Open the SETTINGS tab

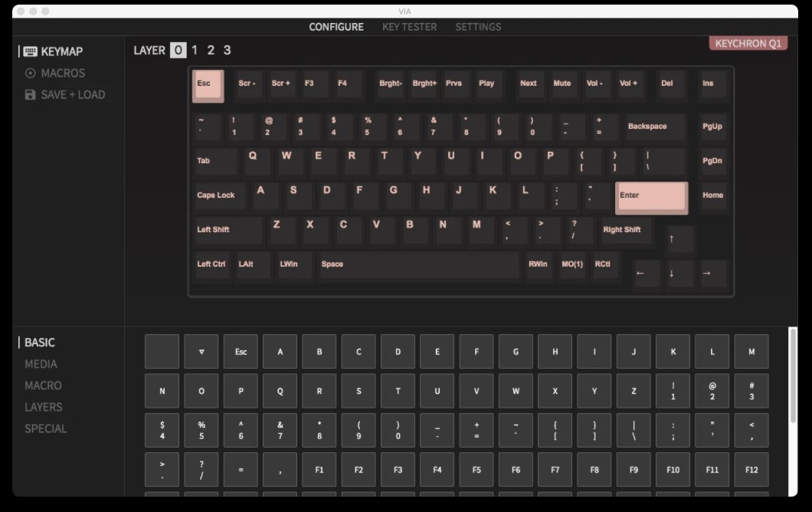click(x=478, y=27)
